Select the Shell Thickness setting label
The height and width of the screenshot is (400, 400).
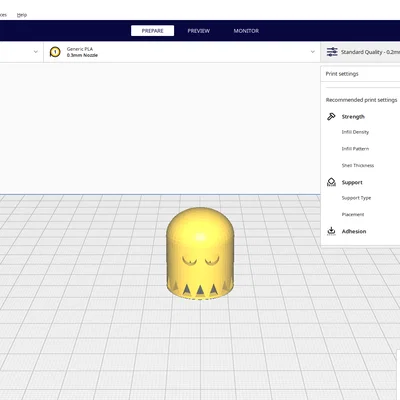[358, 165]
